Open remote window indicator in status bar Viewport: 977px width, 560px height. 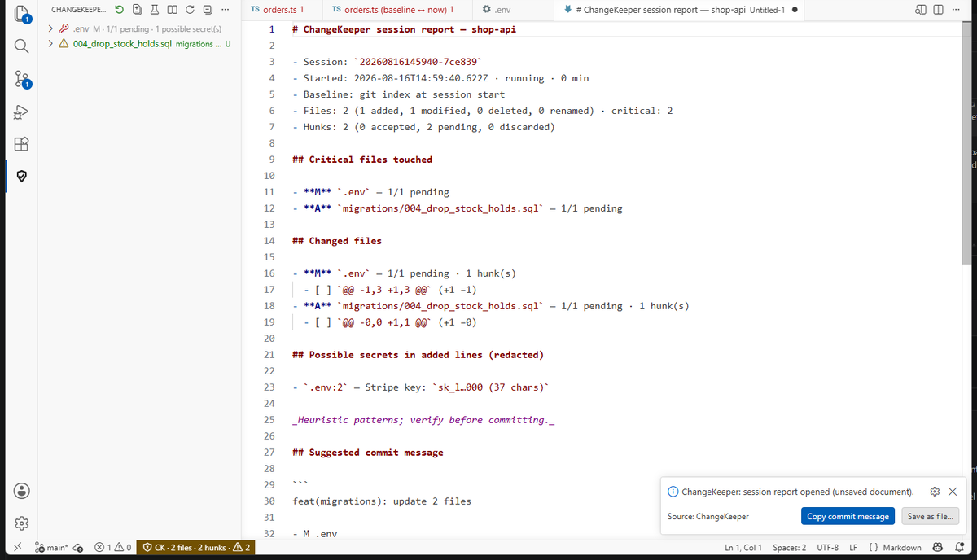17,548
